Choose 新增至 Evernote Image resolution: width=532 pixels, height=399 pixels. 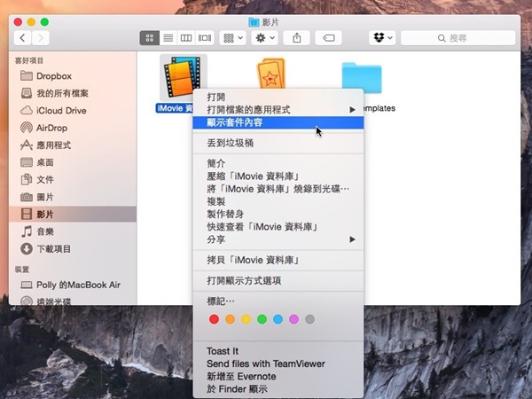[278, 376]
